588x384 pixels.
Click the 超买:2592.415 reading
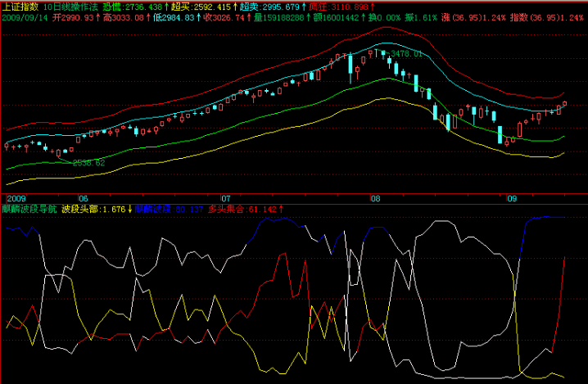pos(205,7)
